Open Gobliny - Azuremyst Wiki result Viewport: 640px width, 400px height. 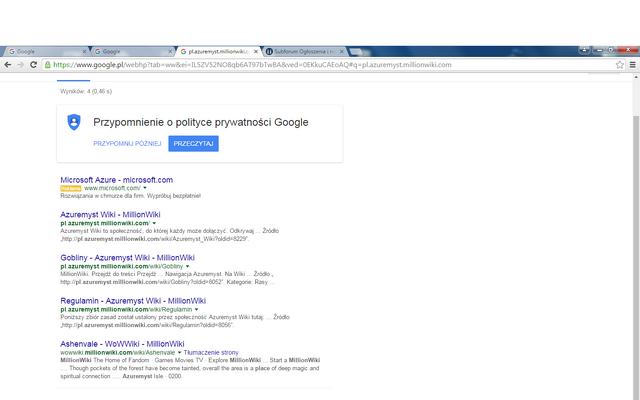[127, 258]
